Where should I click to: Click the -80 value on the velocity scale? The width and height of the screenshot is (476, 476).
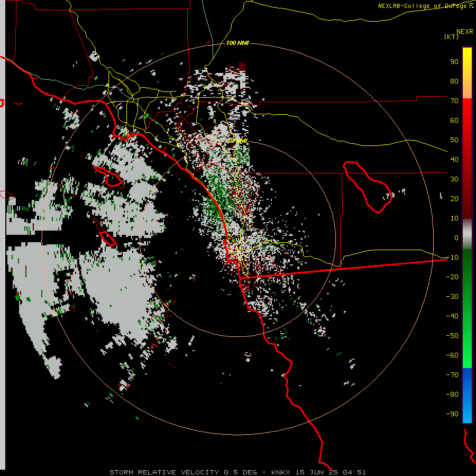452,395
